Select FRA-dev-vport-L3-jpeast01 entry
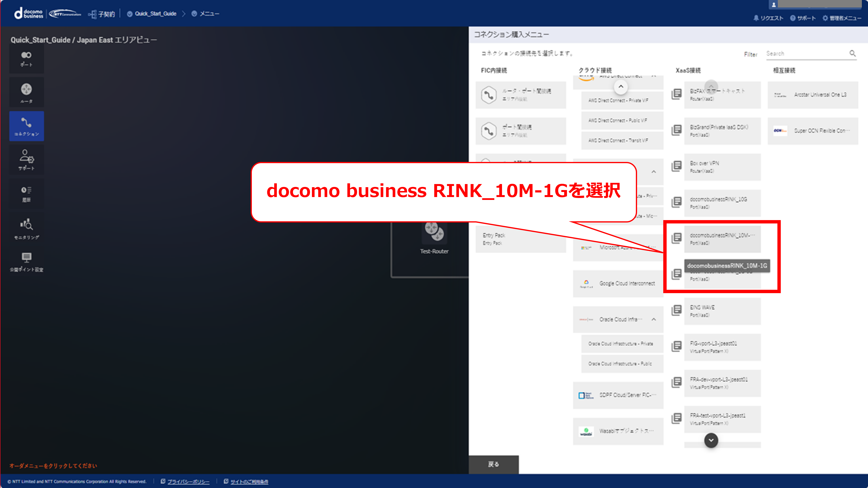The height and width of the screenshot is (488, 868). [722, 383]
